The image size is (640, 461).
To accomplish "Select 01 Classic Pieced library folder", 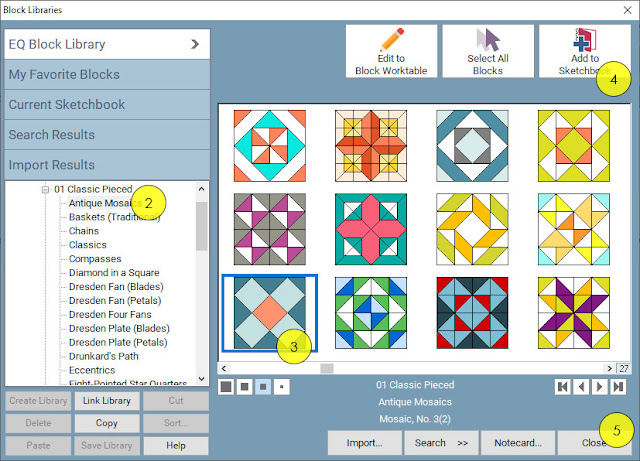I will [93, 189].
